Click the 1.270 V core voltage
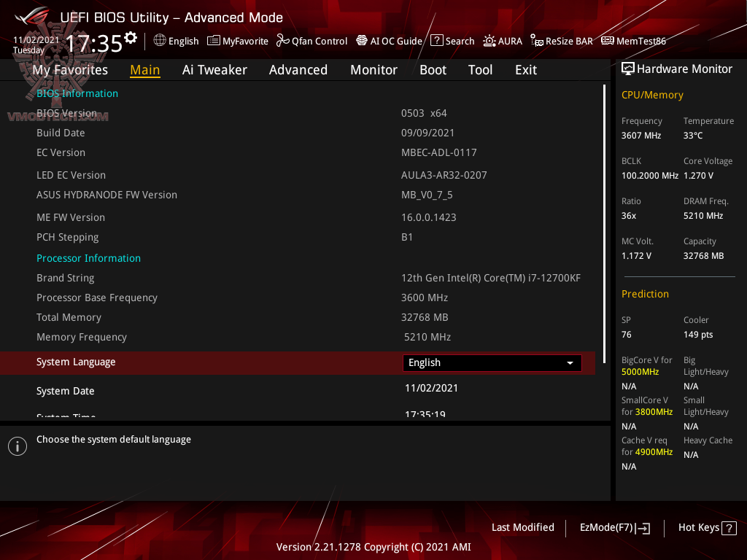This screenshot has height=560, width=747. (698, 176)
